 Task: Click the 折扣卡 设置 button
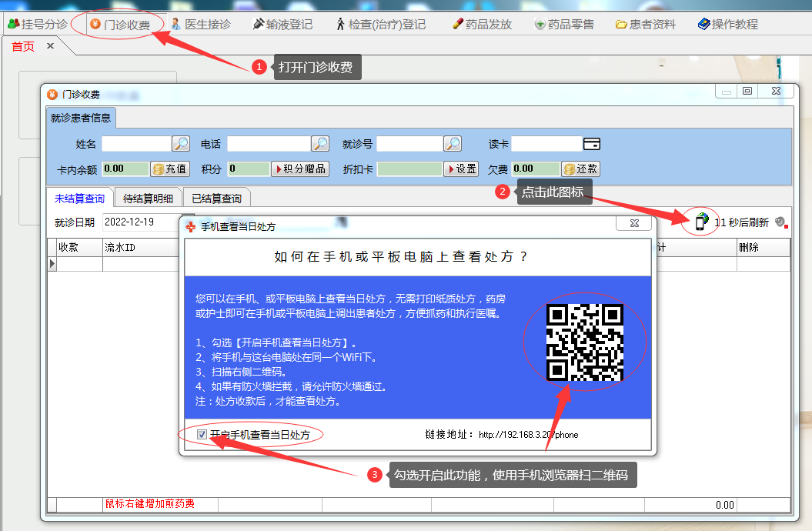click(461, 169)
